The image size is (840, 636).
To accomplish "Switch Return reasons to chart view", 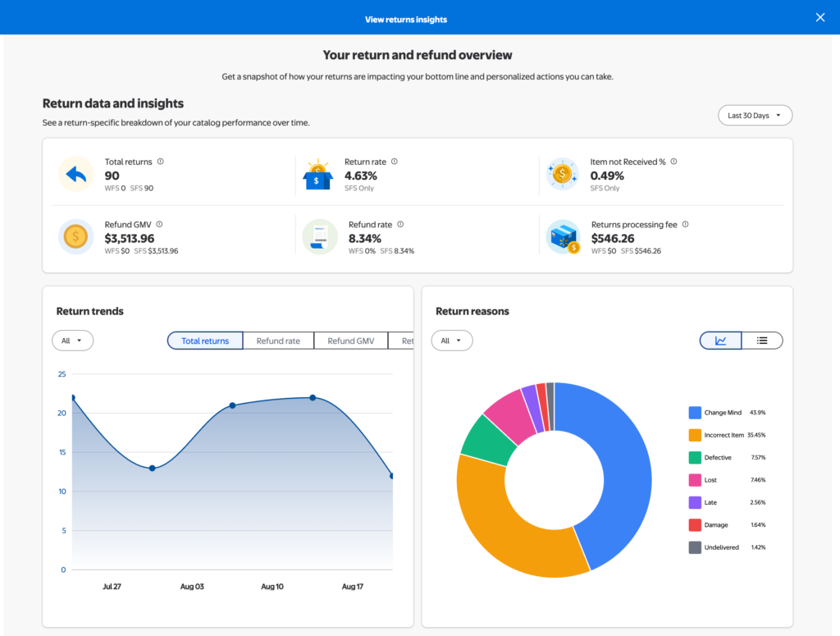I will pos(720,341).
